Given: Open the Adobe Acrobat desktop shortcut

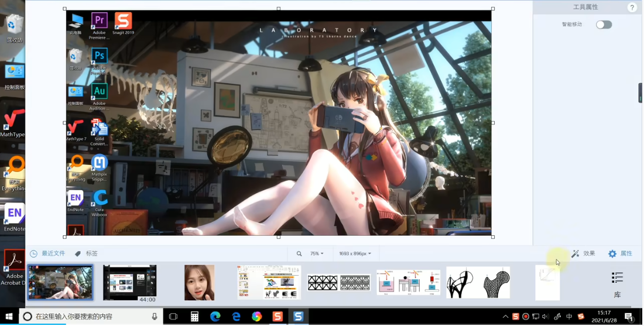Looking at the screenshot, I should (x=15, y=267).
